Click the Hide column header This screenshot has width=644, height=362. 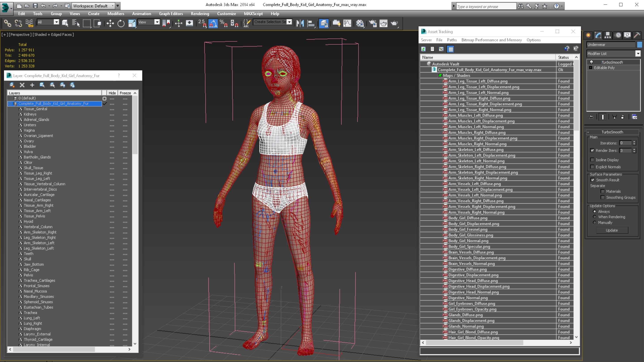[112, 93]
